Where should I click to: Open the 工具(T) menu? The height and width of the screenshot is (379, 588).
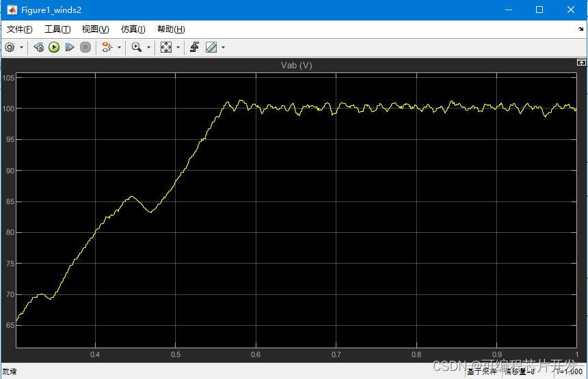pyautogui.click(x=57, y=29)
